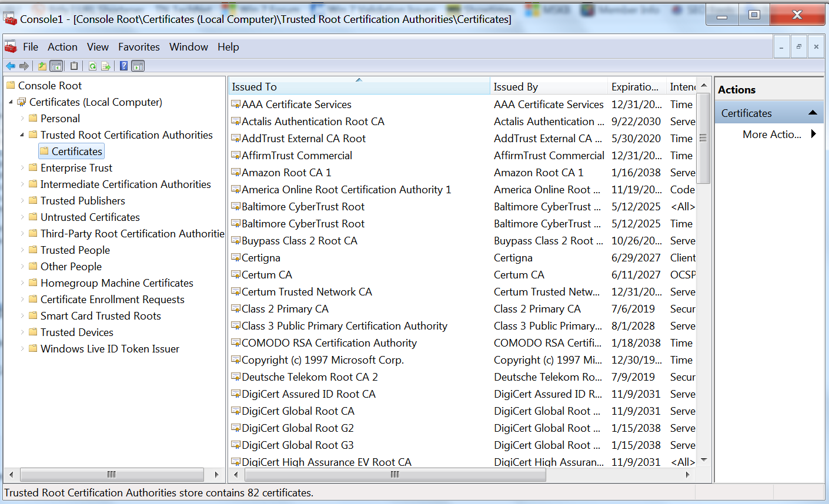Click the blue Help toolbar icon
The image size is (829, 504).
[x=124, y=66]
